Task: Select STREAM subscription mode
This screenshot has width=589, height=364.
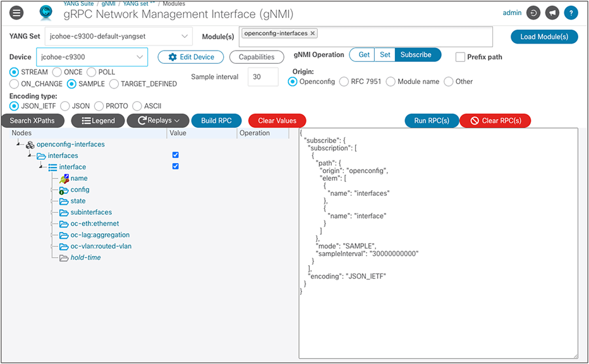Action: tap(14, 72)
